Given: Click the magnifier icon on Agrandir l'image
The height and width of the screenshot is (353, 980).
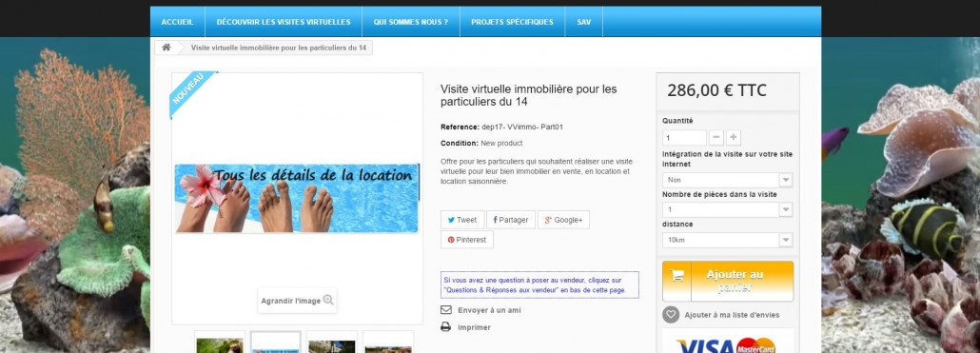Looking at the screenshot, I should pyautogui.click(x=328, y=301).
